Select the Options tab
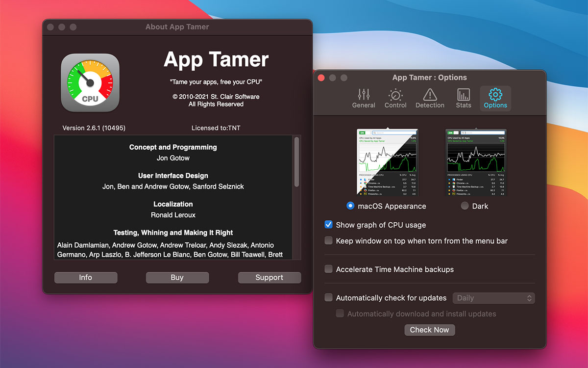This screenshot has width=588, height=368. click(495, 98)
